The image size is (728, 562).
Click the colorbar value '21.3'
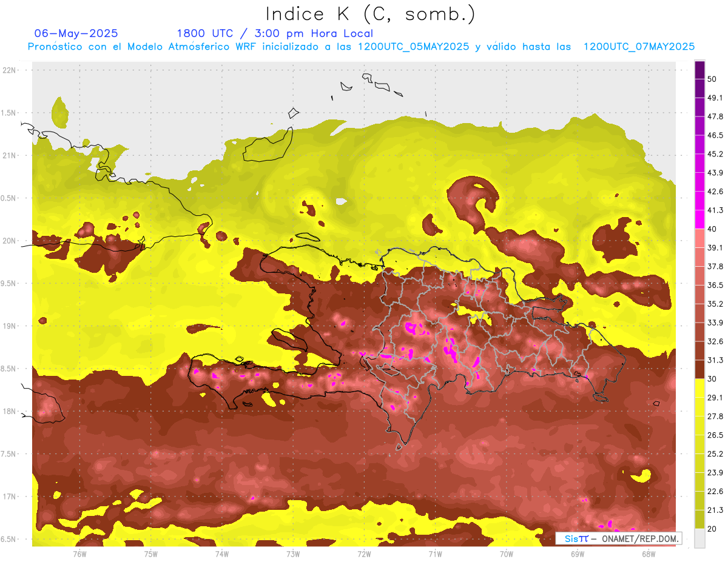point(715,510)
